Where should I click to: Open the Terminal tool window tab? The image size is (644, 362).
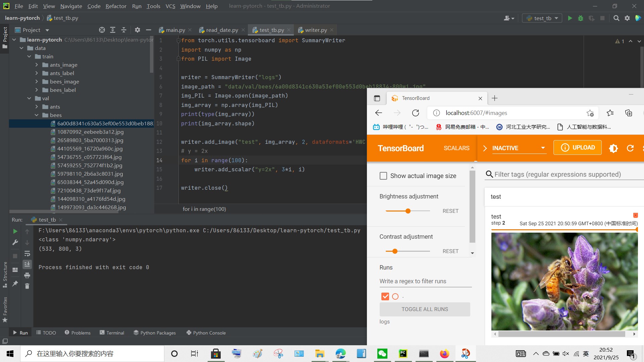click(112, 333)
